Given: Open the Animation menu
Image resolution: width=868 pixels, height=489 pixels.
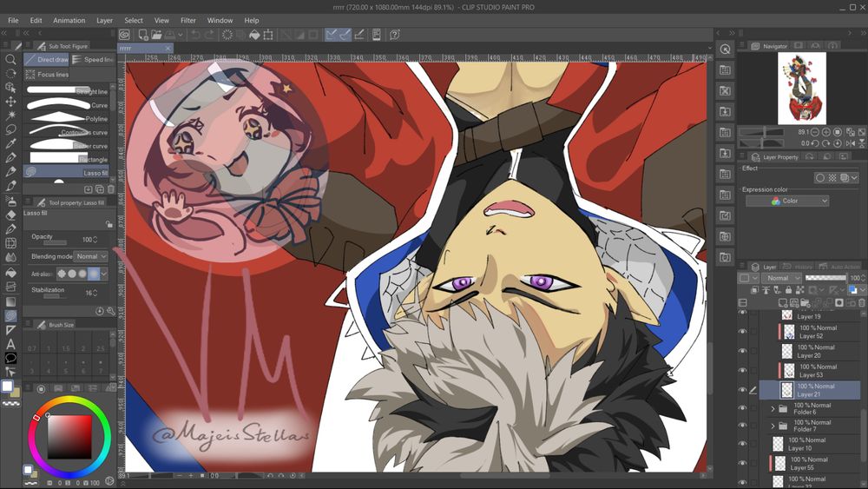Looking at the screenshot, I should point(69,21).
